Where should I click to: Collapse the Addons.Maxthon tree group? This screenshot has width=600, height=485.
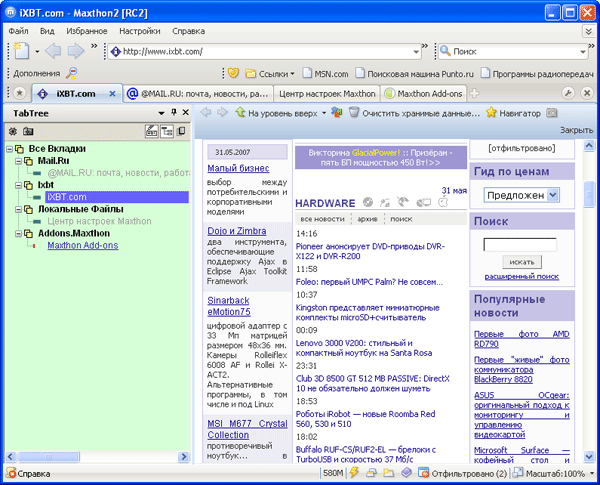click(x=18, y=234)
